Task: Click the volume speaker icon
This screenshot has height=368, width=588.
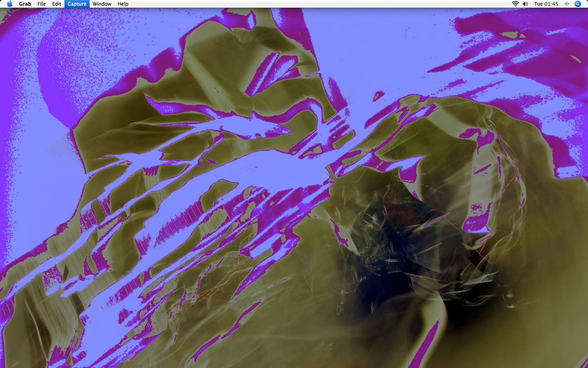Action: [x=526, y=4]
